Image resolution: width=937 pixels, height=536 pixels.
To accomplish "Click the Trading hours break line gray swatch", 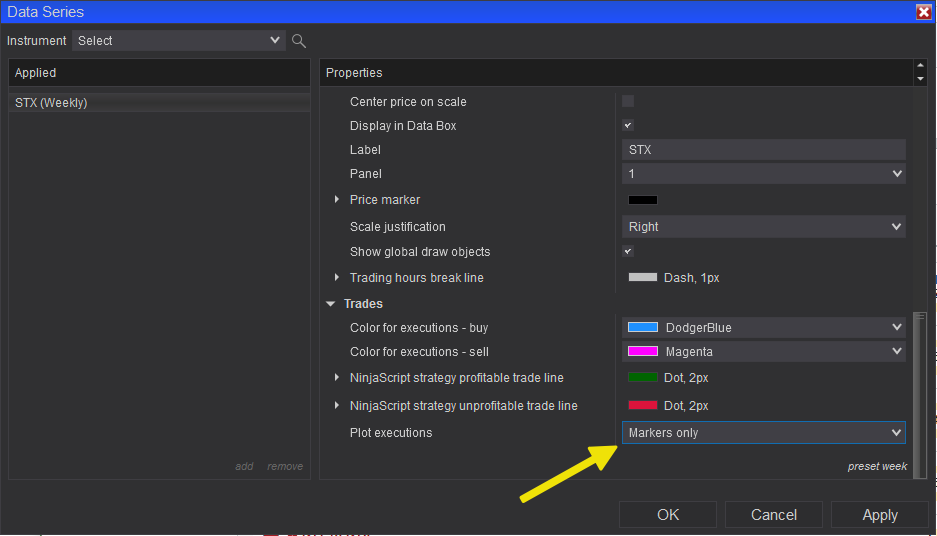I will pyautogui.click(x=642, y=277).
